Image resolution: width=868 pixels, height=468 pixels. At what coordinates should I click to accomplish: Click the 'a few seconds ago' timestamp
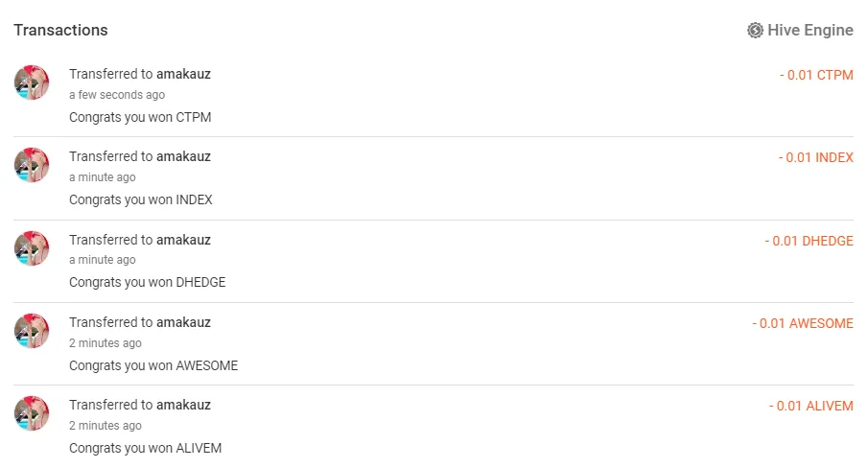click(117, 95)
